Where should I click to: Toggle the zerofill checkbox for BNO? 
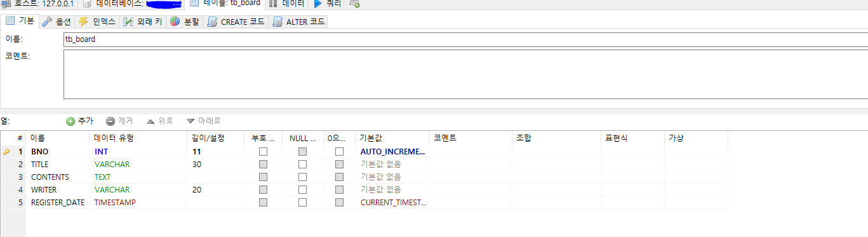[x=339, y=152]
